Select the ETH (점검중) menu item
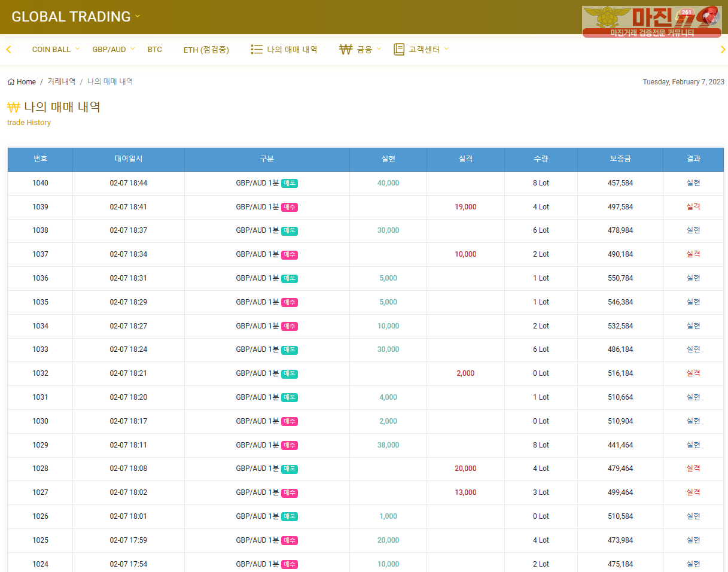The width and height of the screenshot is (728, 572). tap(206, 50)
